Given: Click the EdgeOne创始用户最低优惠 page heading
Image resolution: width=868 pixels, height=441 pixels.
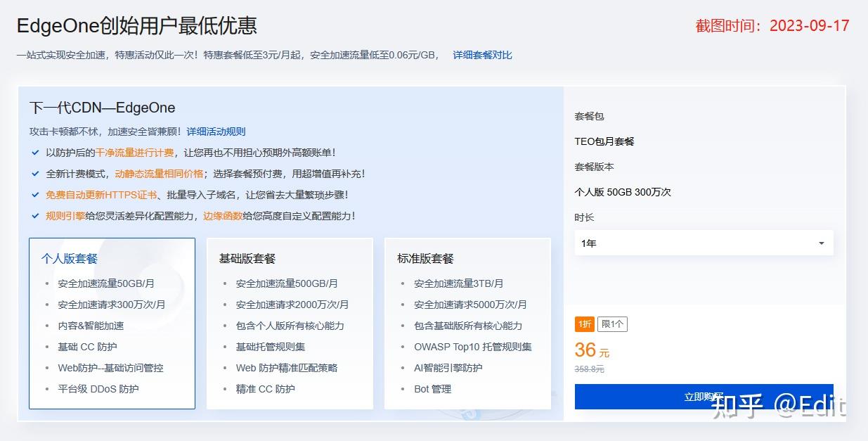Looking at the screenshot, I should (138, 25).
